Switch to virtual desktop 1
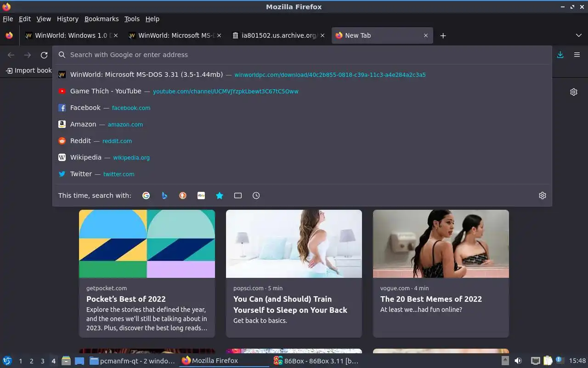The width and height of the screenshot is (588, 368). pyautogui.click(x=20, y=361)
